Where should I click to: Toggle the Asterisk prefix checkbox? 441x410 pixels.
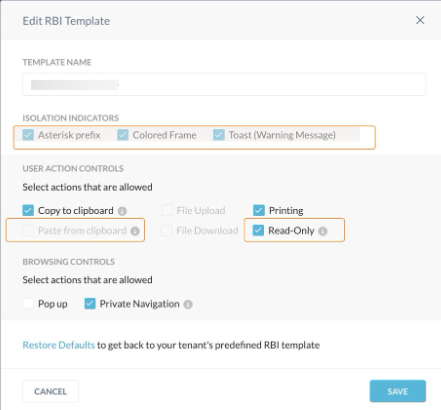(x=28, y=135)
